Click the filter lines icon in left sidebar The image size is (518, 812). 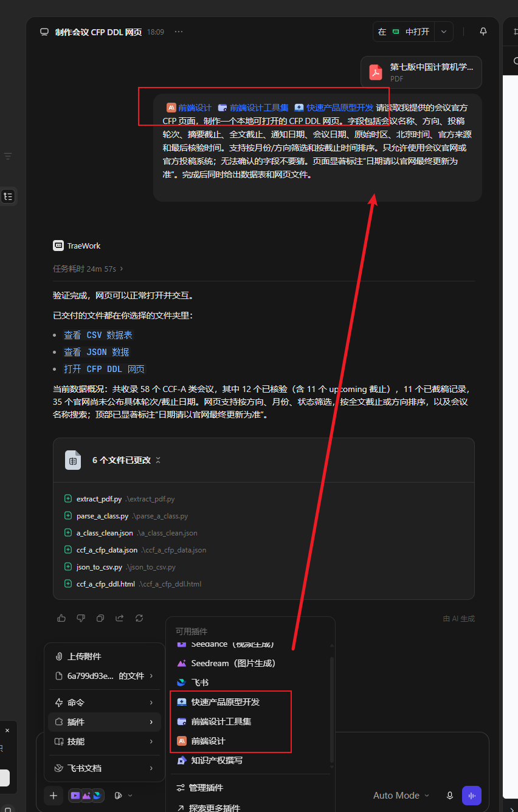(8, 156)
